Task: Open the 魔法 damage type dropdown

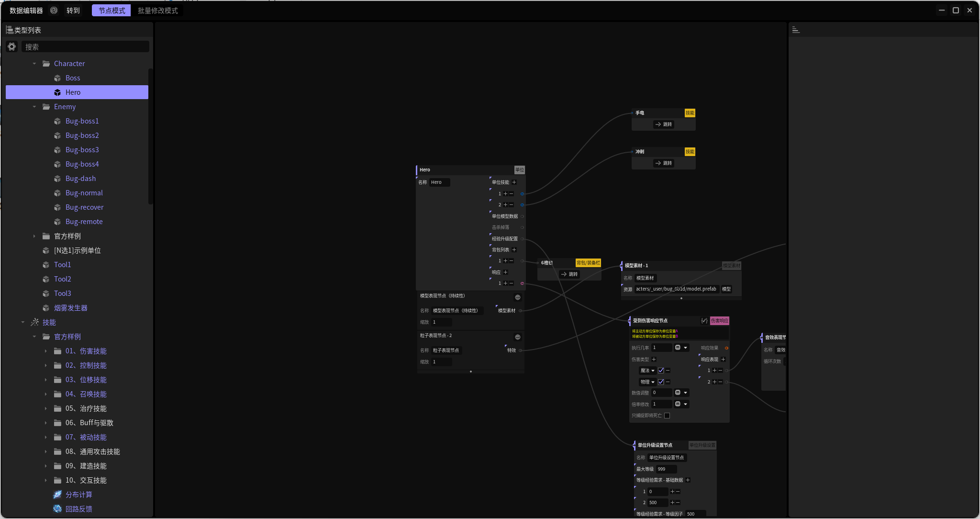Action: [x=647, y=371]
